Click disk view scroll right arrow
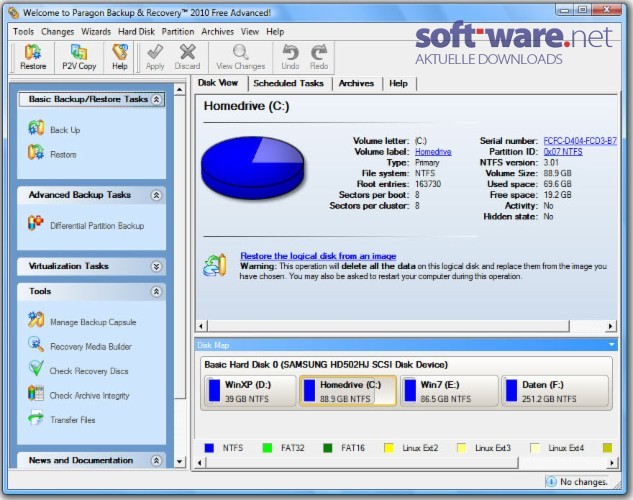 (610, 326)
